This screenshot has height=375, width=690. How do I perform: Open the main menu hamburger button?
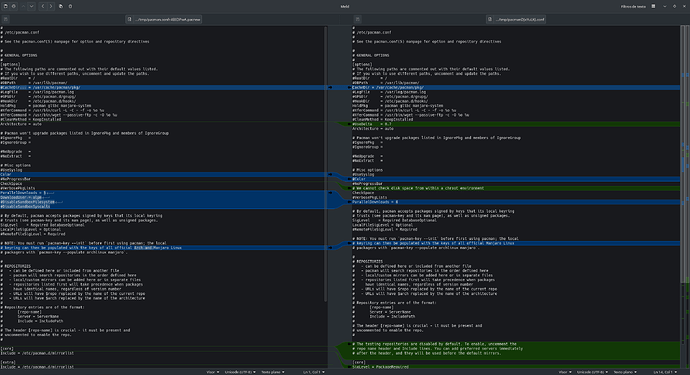tap(653, 6)
